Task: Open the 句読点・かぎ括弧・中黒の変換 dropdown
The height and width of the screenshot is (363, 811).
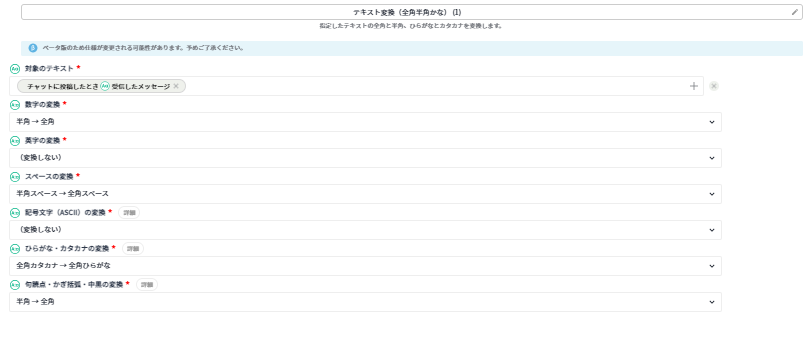Action: point(365,302)
